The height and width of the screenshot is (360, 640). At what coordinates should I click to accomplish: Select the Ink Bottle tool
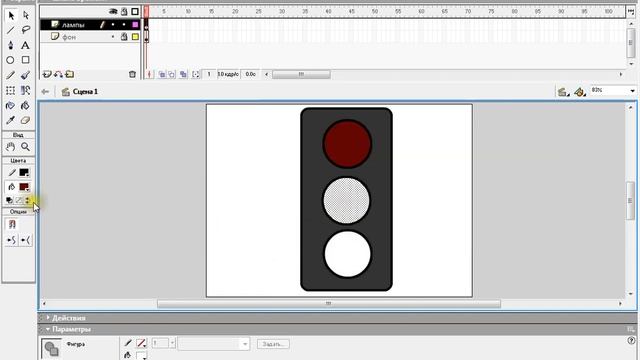pos(11,106)
